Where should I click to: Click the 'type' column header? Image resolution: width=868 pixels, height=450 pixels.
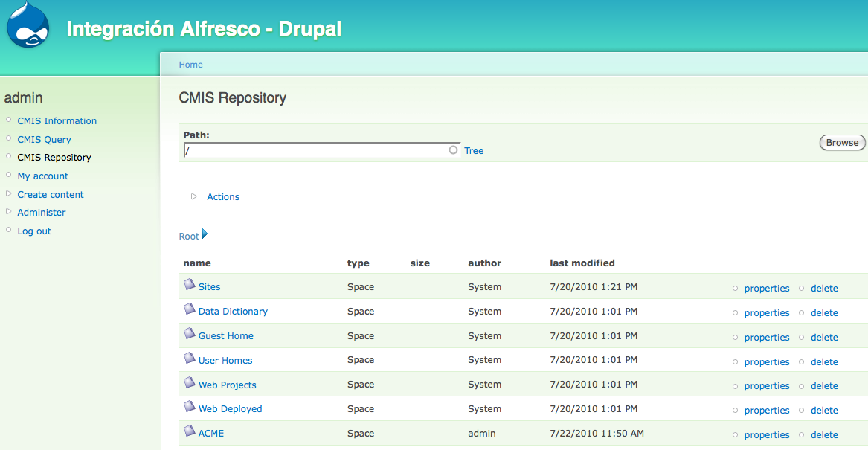tap(359, 263)
